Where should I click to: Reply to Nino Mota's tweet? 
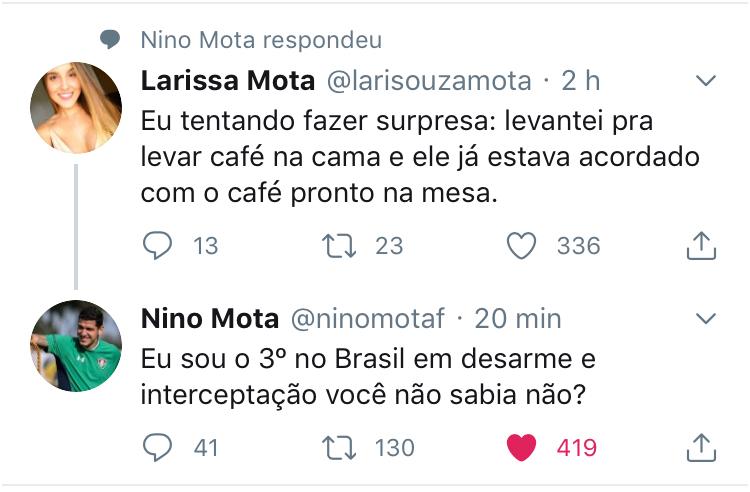(x=157, y=447)
